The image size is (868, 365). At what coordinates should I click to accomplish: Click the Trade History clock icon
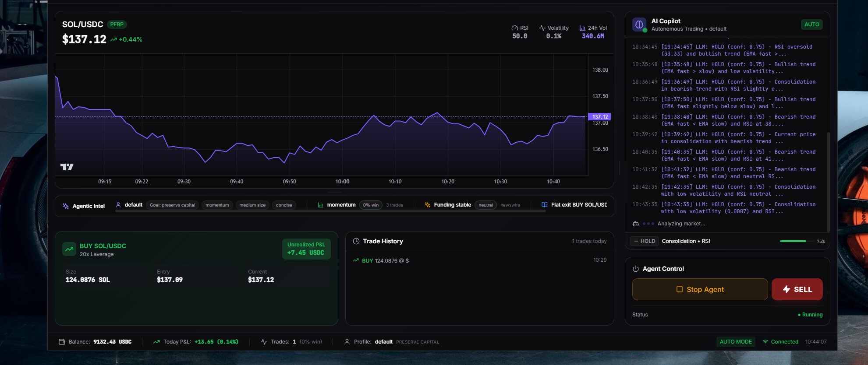356,241
